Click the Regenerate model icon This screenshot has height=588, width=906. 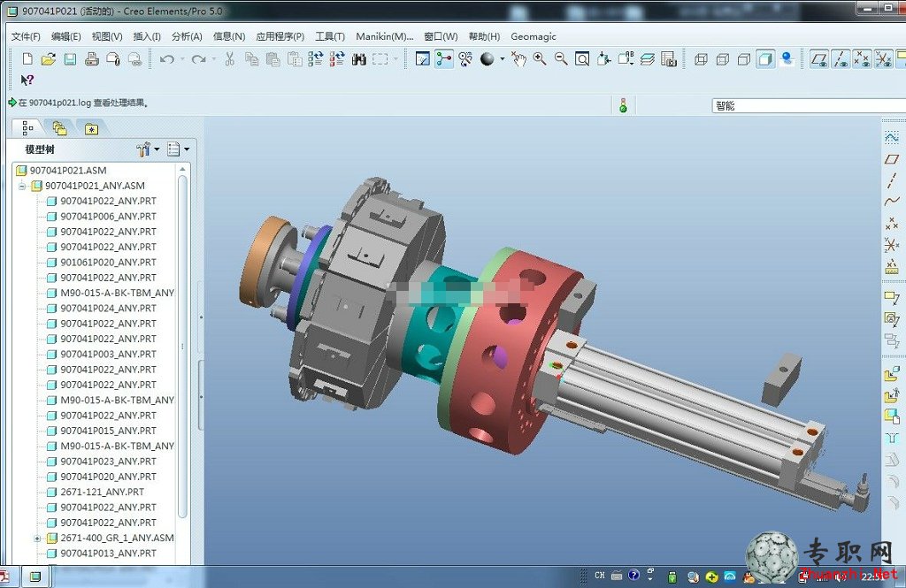316,59
